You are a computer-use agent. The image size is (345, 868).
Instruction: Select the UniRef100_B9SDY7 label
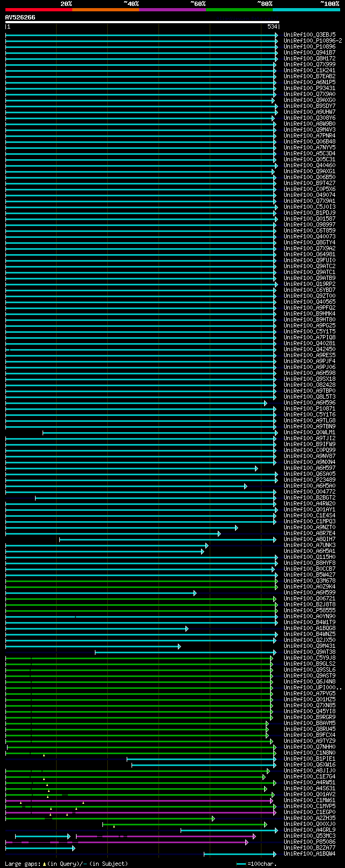[x=309, y=106]
